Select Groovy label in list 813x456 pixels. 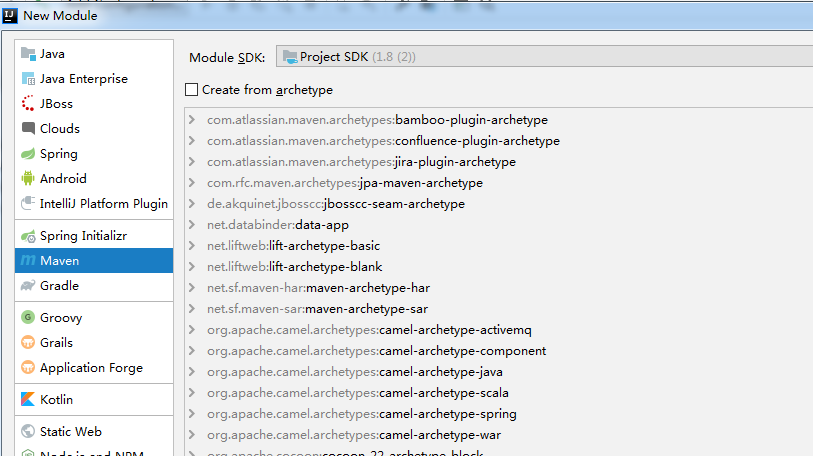pyautogui.click(x=61, y=317)
